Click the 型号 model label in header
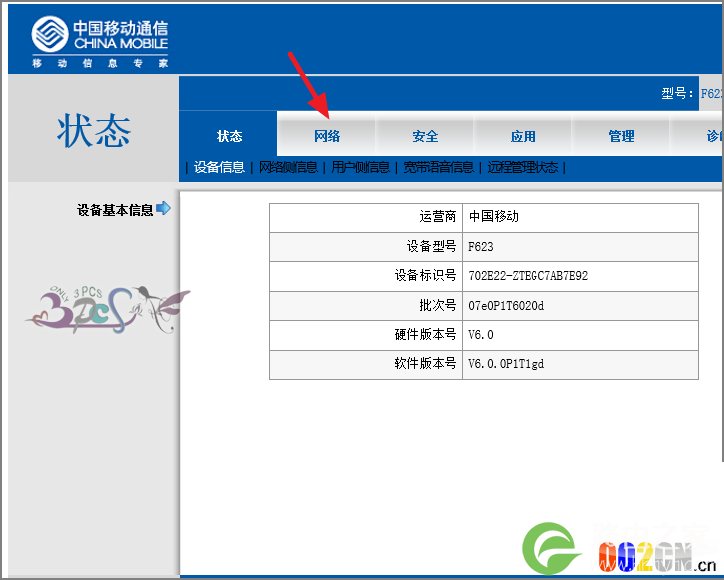The width and height of the screenshot is (724, 580). (677, 93)
